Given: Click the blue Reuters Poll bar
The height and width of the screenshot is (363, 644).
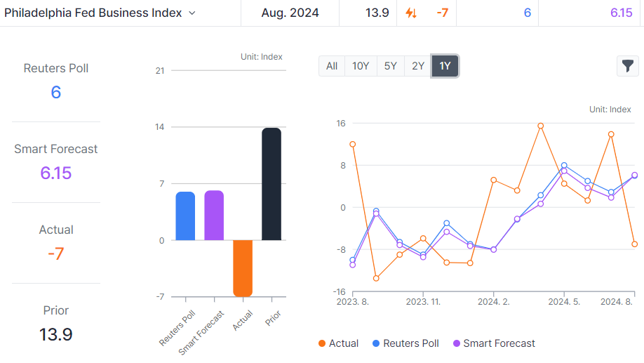Looking at the screenshot, I should 185,216.
